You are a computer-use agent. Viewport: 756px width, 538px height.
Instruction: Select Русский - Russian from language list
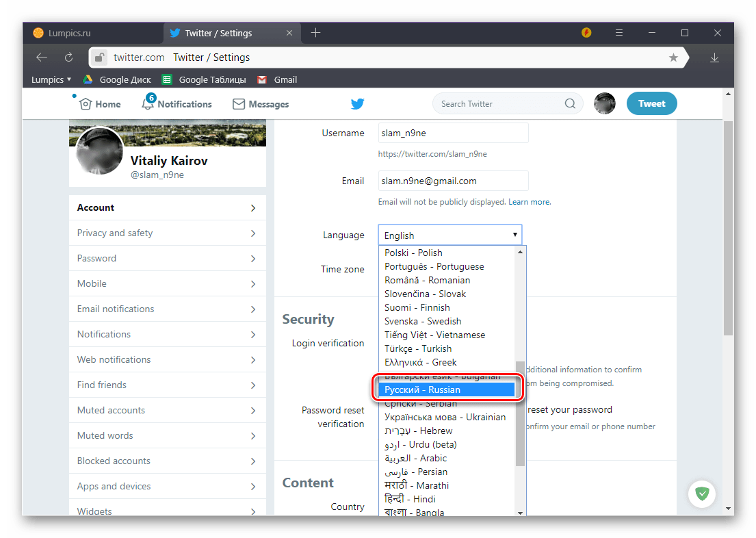tap(445, 389)
